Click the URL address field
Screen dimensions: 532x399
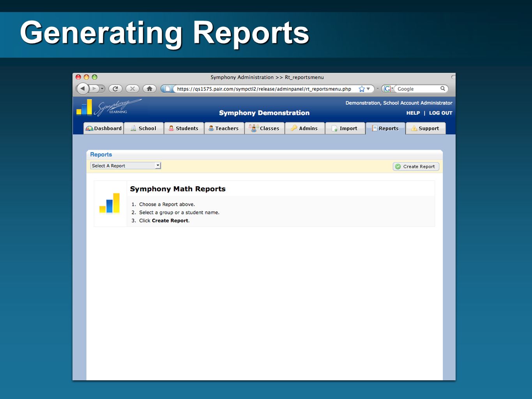tap(265, 89)
